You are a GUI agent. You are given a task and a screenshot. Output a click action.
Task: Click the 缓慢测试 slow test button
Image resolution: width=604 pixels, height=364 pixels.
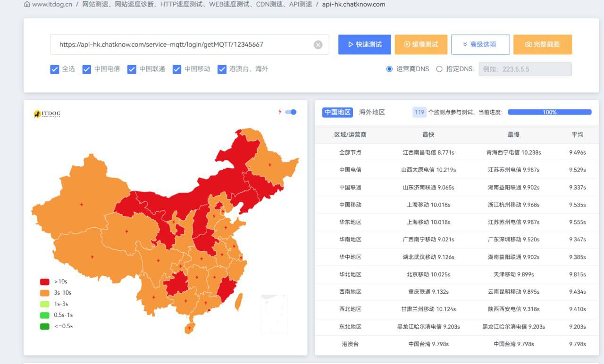[x=421, y=44]
